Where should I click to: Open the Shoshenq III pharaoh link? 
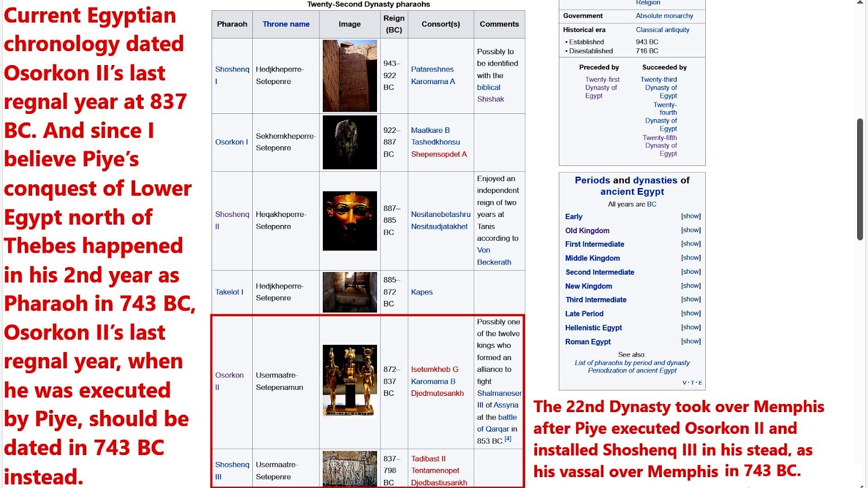click(x=232, y=471)
